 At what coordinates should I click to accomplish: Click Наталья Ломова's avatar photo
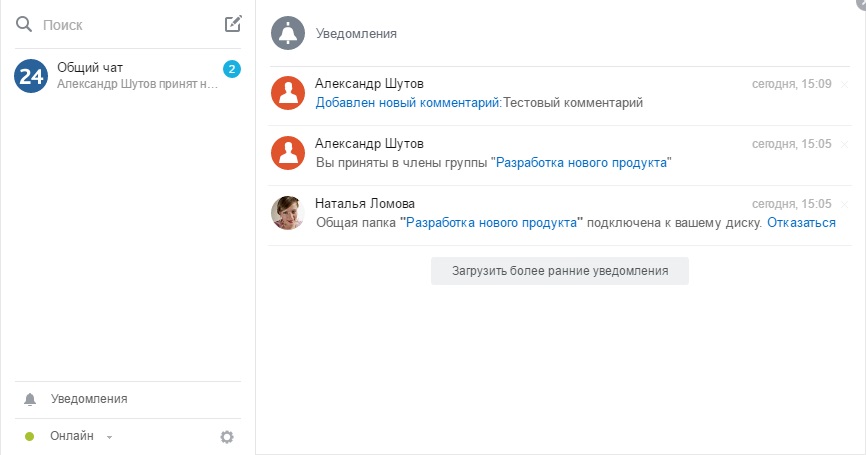pyautogui.click(x=288, y=213)
